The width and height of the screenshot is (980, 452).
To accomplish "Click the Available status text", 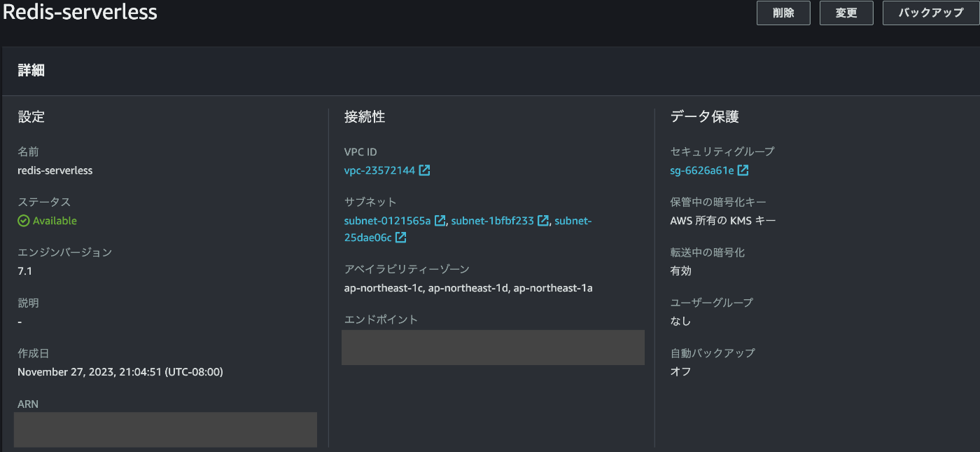I will point(55,221).
